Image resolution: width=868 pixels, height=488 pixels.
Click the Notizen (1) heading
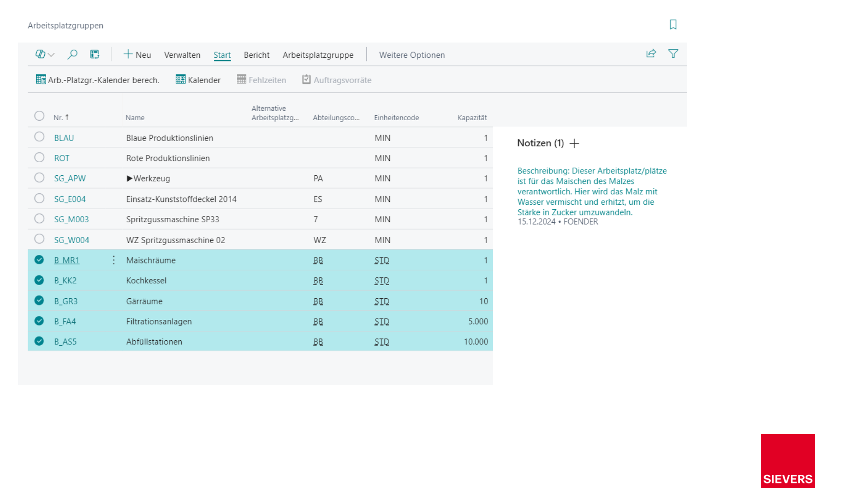540,143
